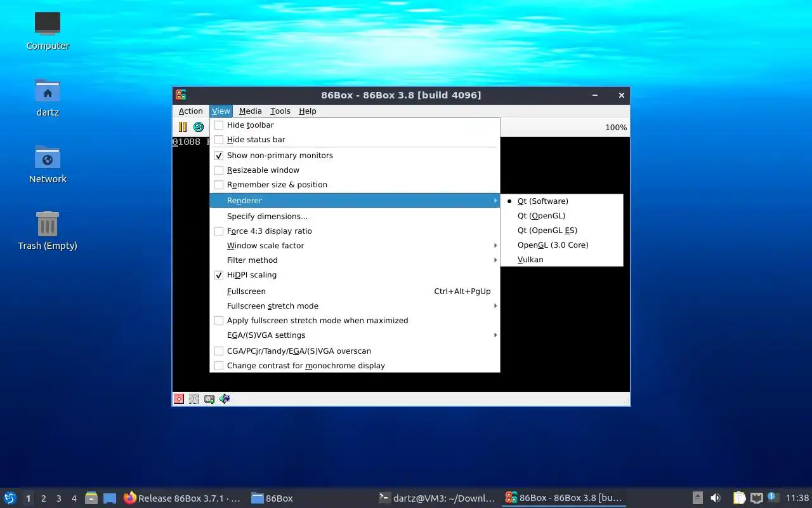Click the 100% speed indicator
The image size is (812, 508).
pyautogui.click(x=616, y=128)
